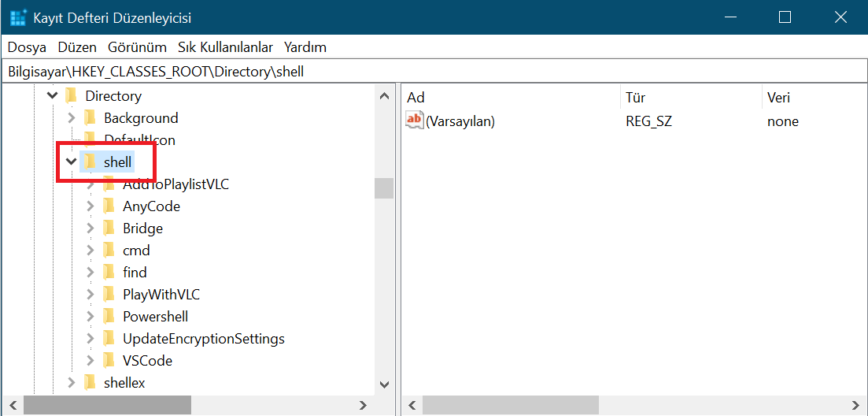Expand the PlayWithVLC key
Viewport: 868px width, 416px height.
(90, 295)
